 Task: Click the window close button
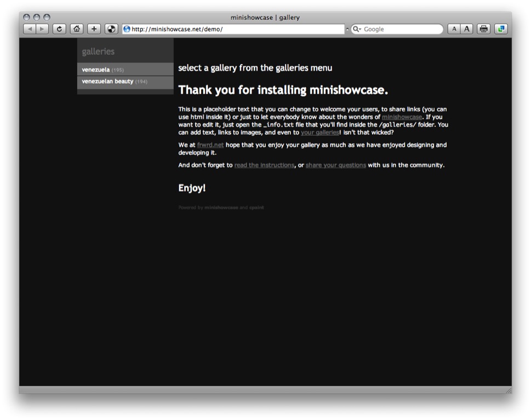pos(26,17)
